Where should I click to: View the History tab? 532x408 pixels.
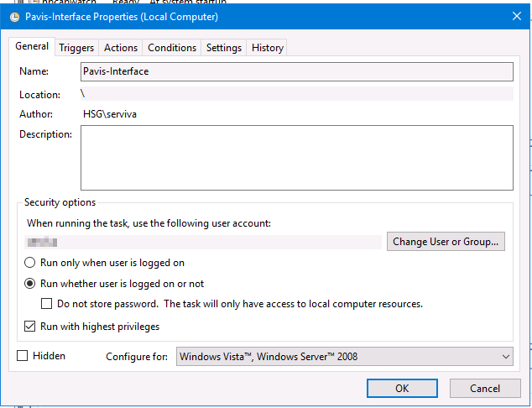coord(268,48)
